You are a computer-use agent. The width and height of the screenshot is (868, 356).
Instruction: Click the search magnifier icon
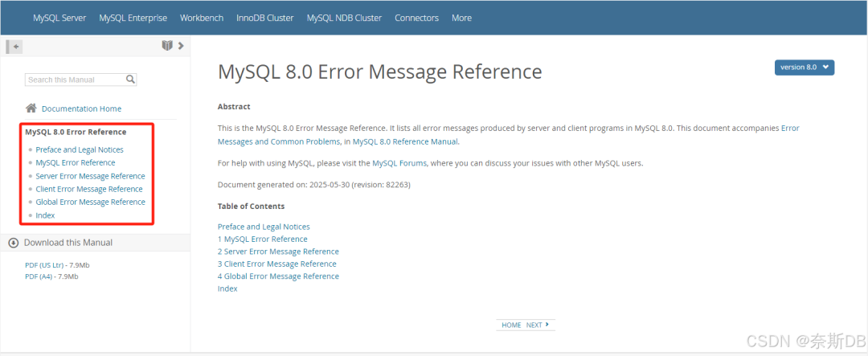point(130,80)
